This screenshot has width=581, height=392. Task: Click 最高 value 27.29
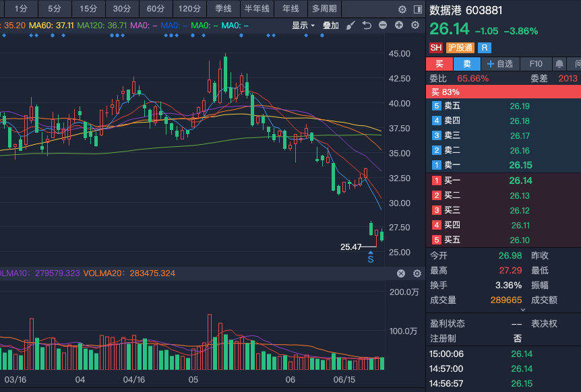[x=510, y=271]
